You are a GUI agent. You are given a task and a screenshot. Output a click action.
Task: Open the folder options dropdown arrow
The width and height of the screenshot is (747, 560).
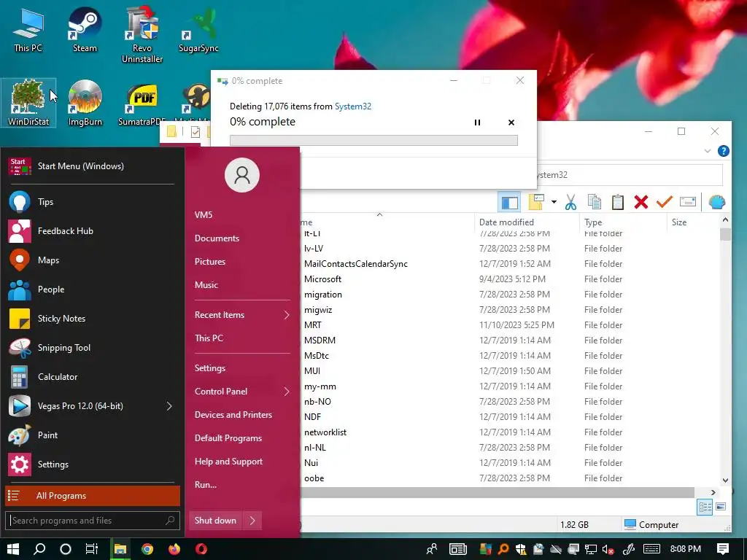tap(554, 203)
